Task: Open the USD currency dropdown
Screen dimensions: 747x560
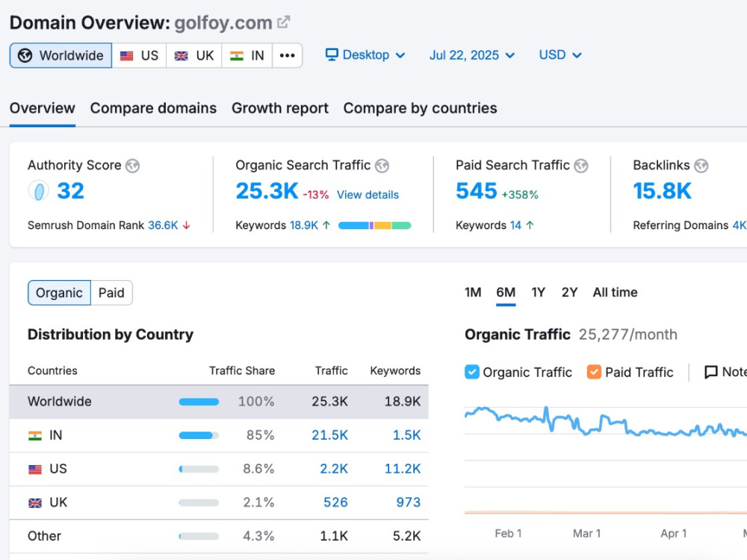Action: tap(560, 55)
